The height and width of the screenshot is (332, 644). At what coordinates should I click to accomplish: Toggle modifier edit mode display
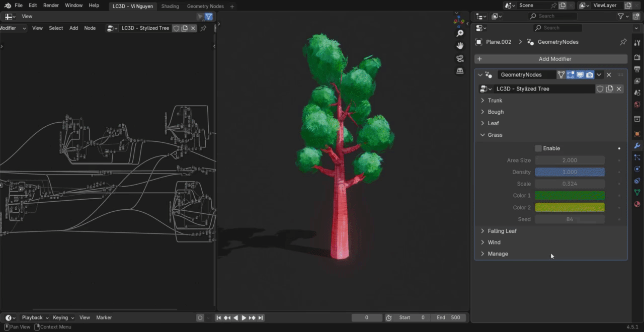click(x=571, y=74)
